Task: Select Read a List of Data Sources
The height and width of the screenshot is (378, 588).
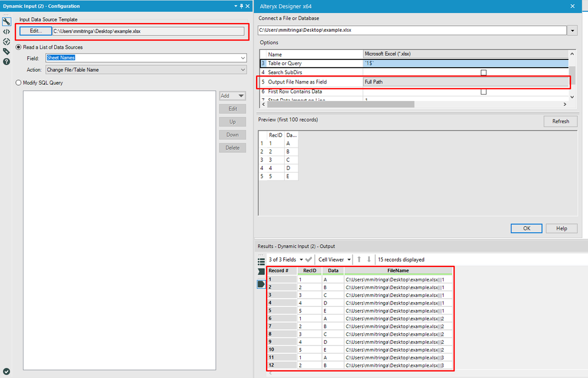Action: (x=49, y=47)
